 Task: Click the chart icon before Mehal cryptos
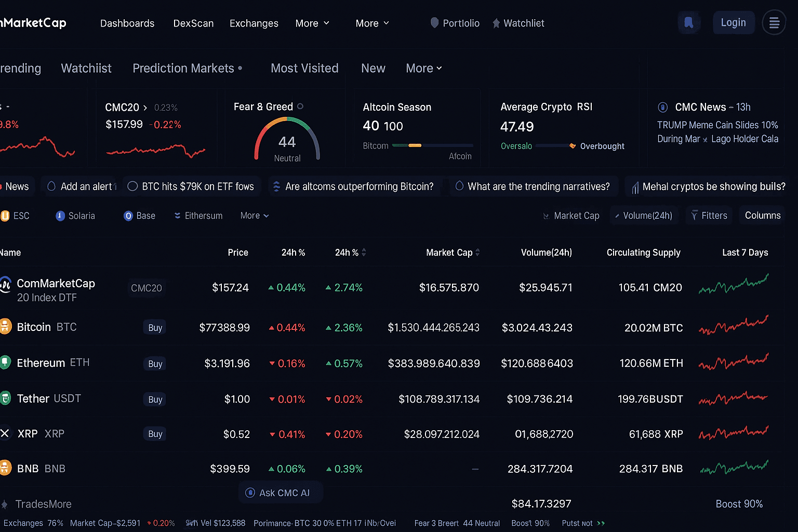point(635,187)
